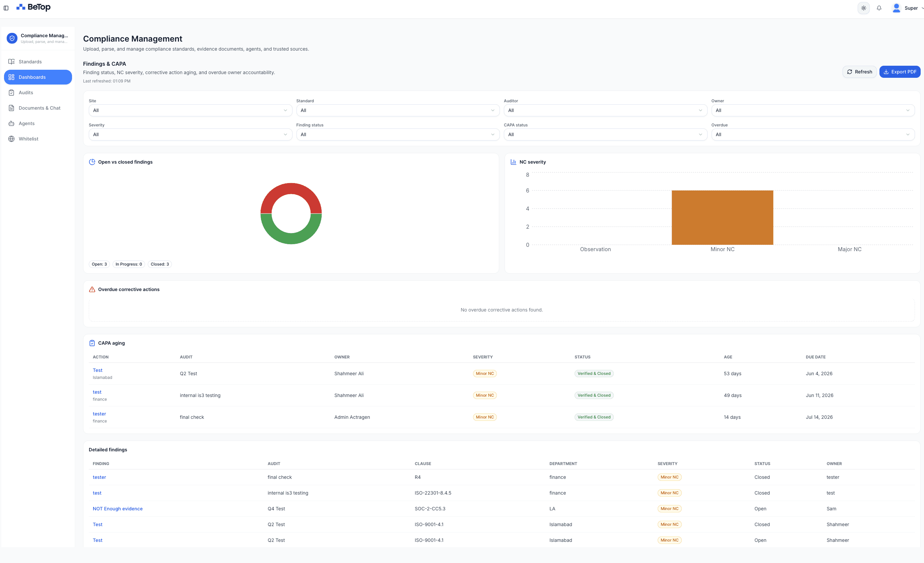Open the tester finding in Detailed findings
This screenshot has height=563, width=924.
click(100, 477)
